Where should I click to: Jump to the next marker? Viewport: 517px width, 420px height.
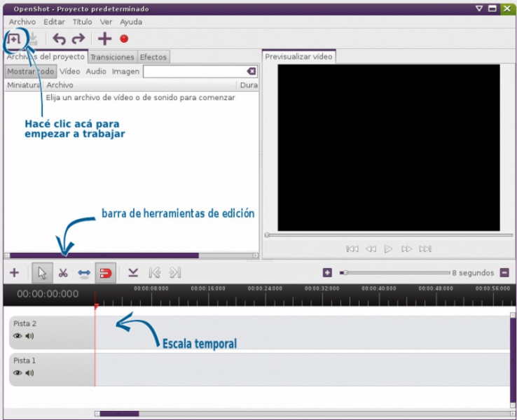(174, 272)
